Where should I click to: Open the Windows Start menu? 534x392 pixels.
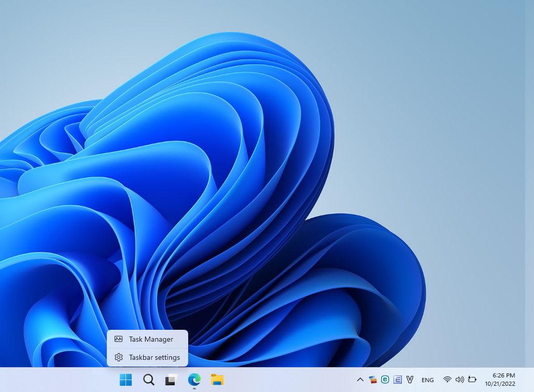coord(125,380)
